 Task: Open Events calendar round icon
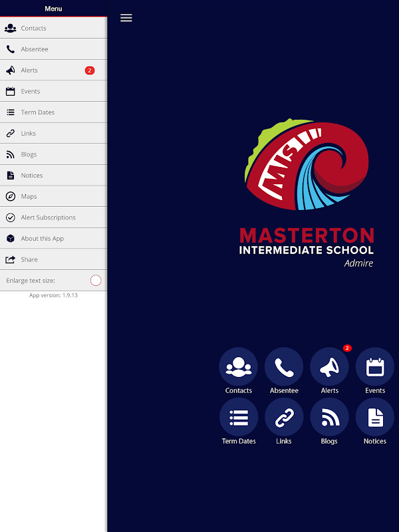click(375, 366)
